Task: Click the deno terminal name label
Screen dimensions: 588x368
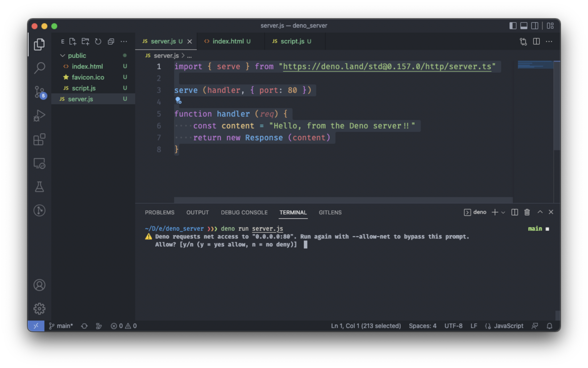Action: [480, 212]
